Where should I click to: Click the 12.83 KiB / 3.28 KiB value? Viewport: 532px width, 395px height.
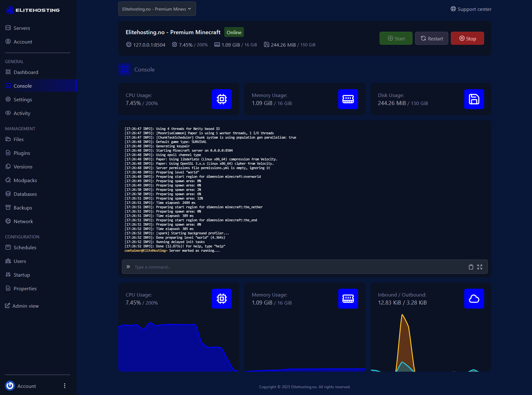(x=402, y=303)
